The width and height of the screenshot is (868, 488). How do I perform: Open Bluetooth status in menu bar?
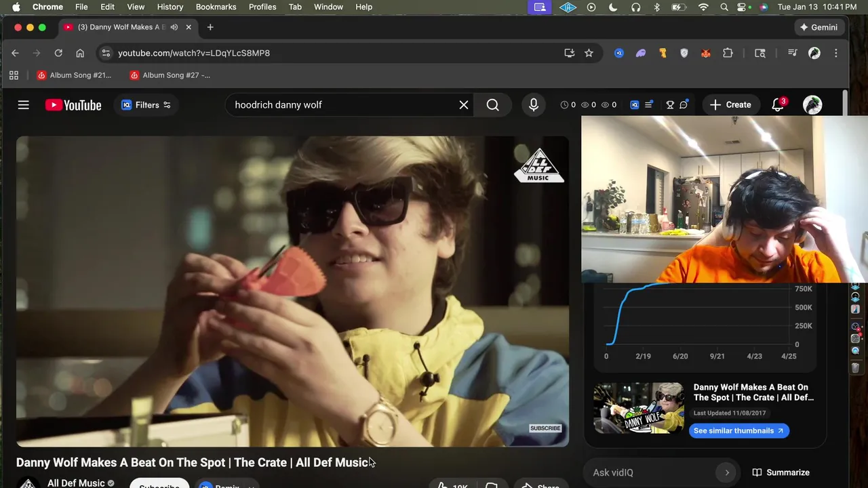(x=656, y=7)
